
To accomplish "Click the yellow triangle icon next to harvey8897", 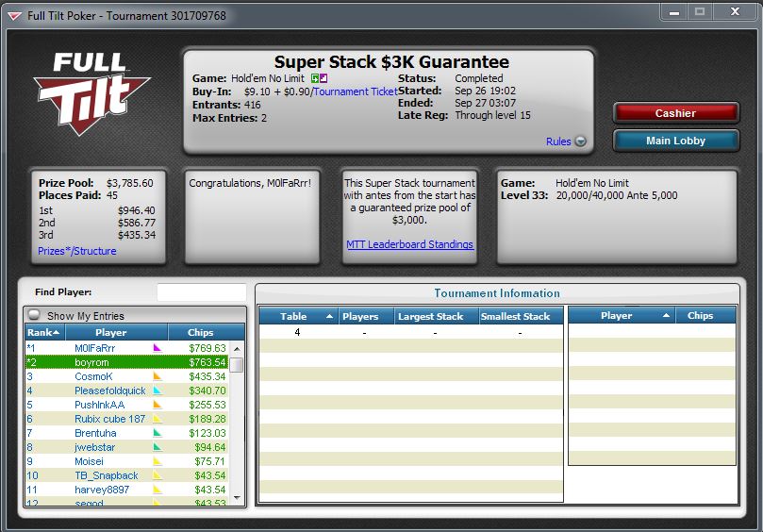I will [158, 490].
